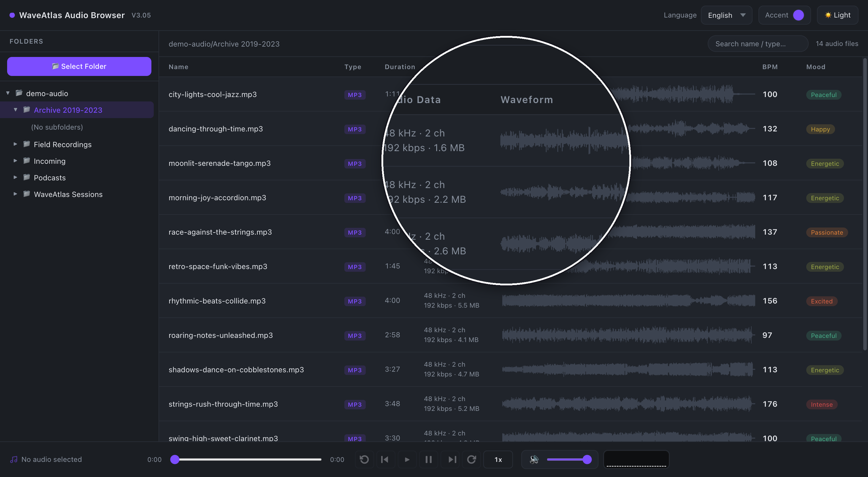Collapse the demo-audio tree node
868x477 pixels.
coord(8,93)
